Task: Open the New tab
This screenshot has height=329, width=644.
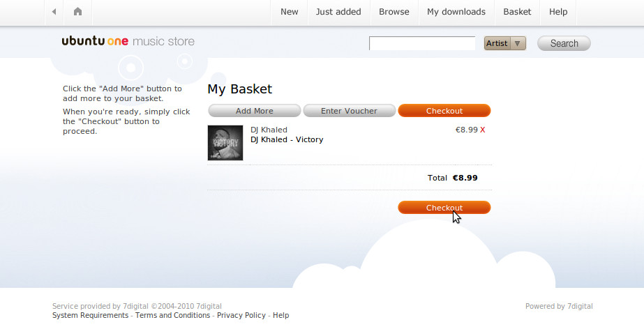Action: [x=289, y=12]
